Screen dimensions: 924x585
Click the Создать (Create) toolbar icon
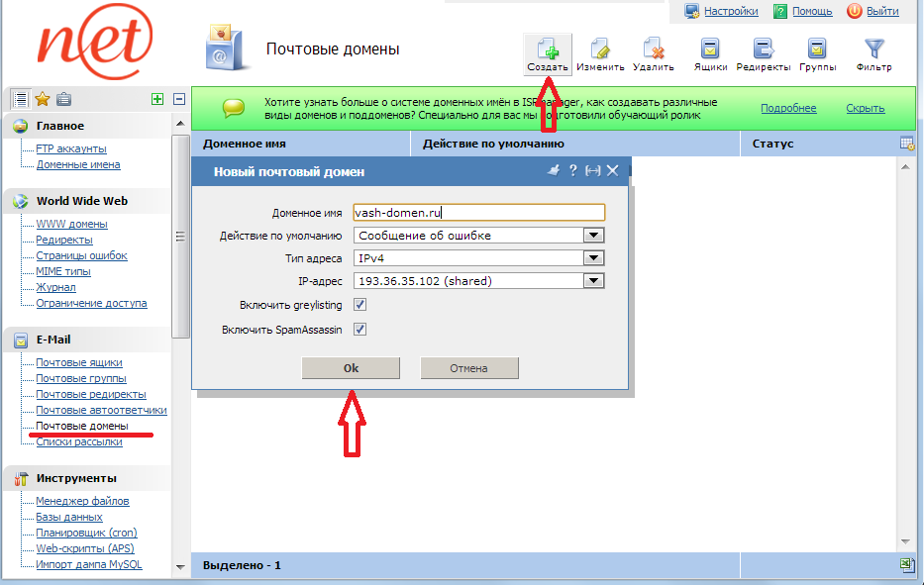click(x=547, y=49)
